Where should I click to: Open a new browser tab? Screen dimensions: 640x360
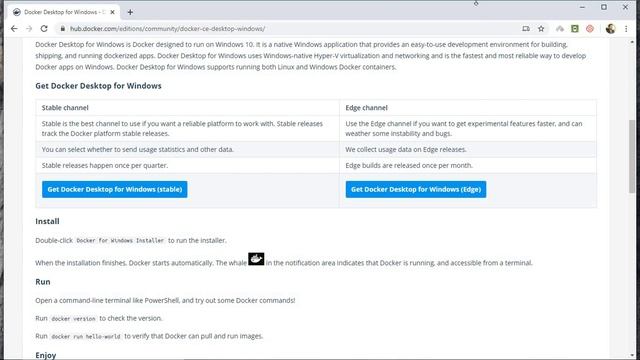(130, 12)
